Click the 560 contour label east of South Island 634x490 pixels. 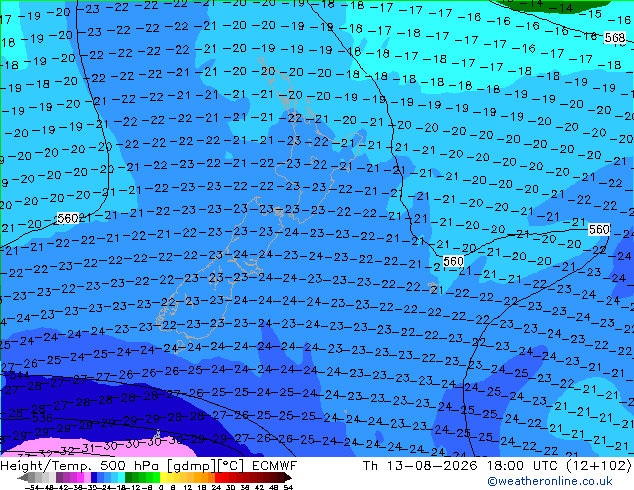(x=453, y=262)
